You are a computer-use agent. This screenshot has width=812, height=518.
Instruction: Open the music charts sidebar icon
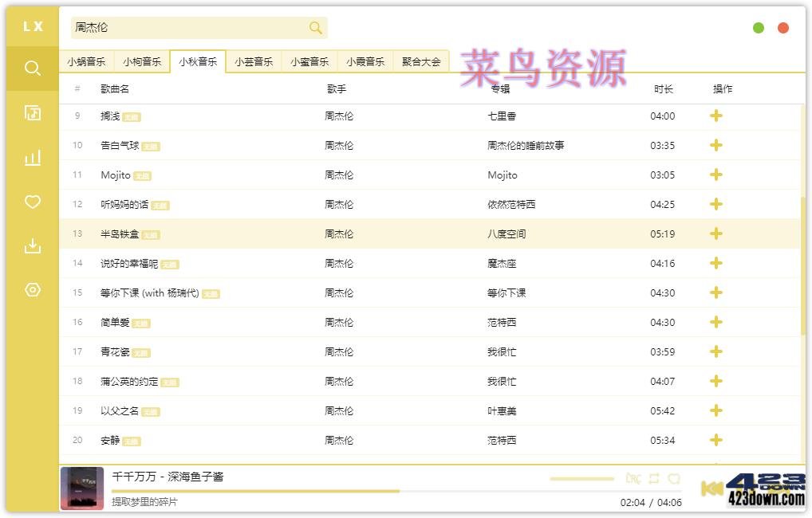pos(31,158)
